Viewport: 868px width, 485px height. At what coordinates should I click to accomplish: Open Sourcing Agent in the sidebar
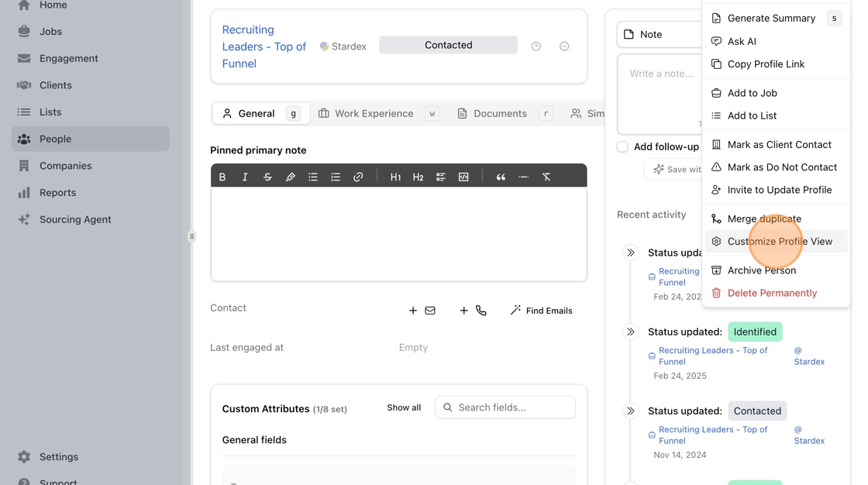(x=75, y=219)
